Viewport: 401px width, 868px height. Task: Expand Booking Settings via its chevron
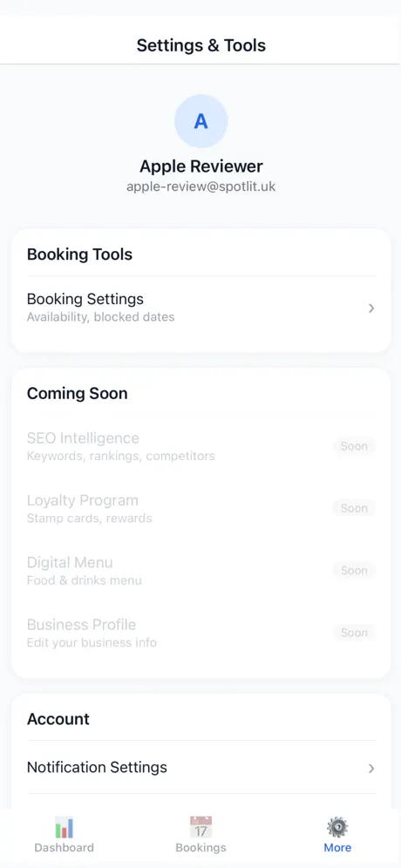tap(371, 309)
